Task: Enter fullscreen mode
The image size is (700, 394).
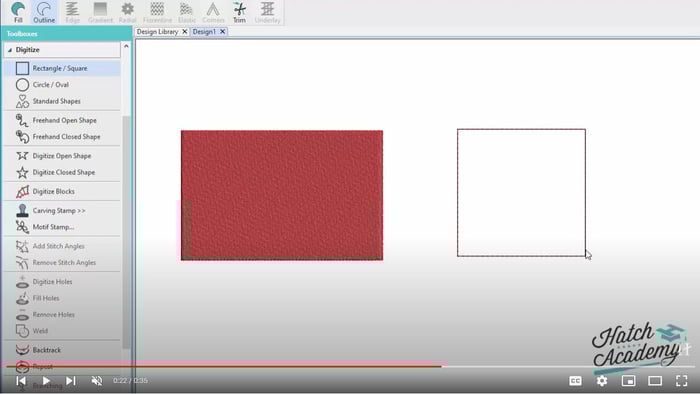Action: (681, 381)
